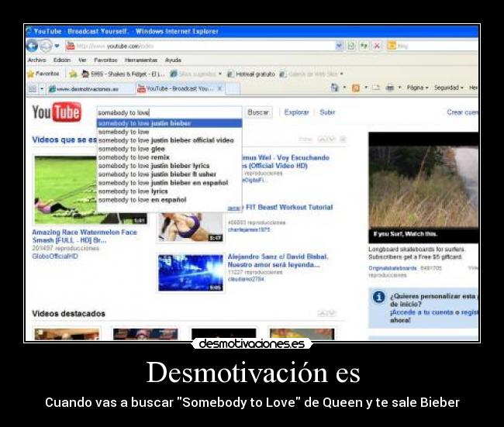Select suggestion somebody to love lyrics

point(169,191)
